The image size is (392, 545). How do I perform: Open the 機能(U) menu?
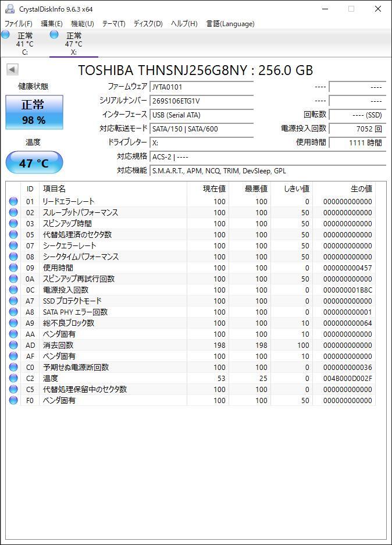click(83, 24)
